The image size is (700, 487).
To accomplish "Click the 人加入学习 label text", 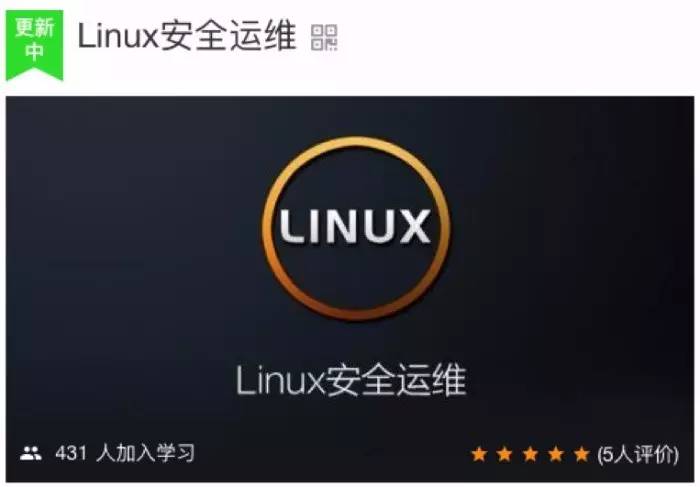I will click(146, 454).
